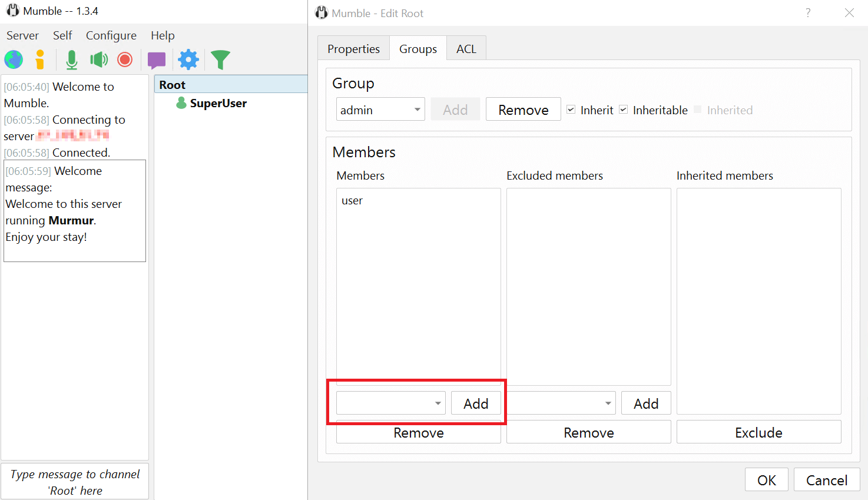
Task: Toggle the Inherit checkbox
Action: 571,110
